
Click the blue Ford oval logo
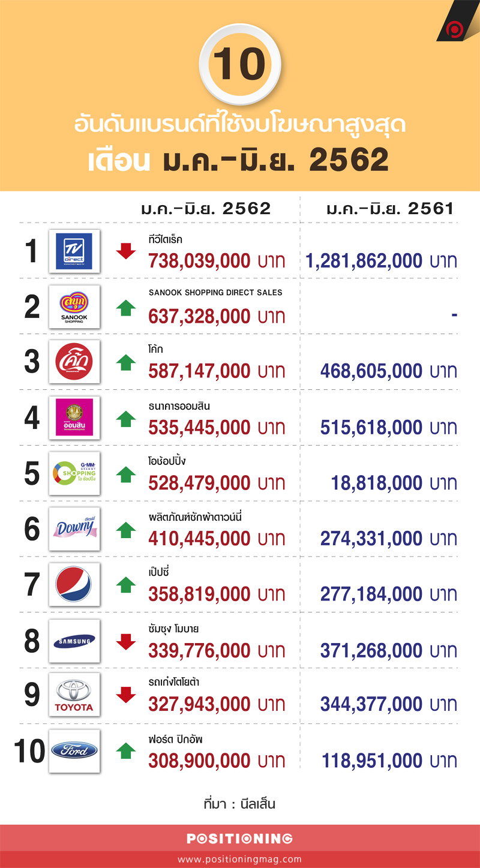74,750
